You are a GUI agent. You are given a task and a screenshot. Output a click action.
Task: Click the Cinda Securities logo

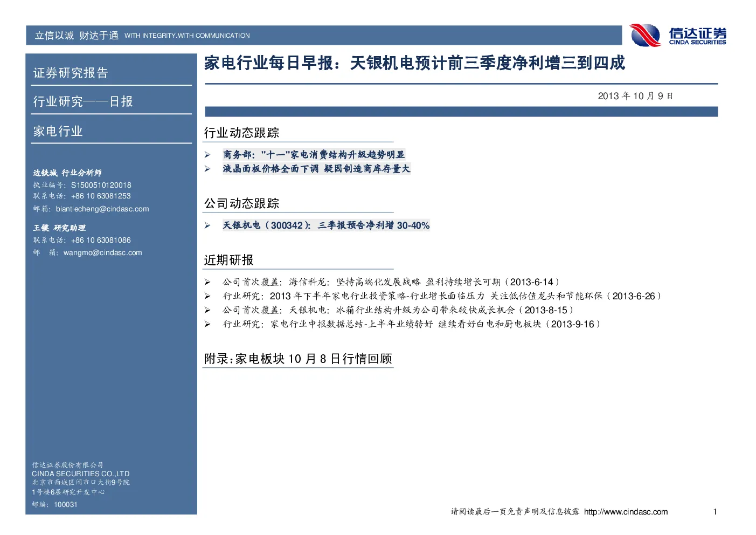coord(678,36)
